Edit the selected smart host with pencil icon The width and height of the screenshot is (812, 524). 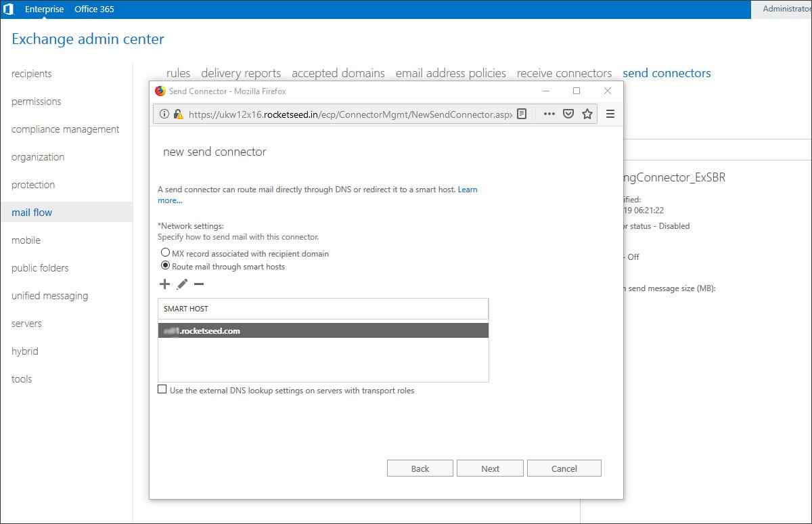(x=182, y=284)
